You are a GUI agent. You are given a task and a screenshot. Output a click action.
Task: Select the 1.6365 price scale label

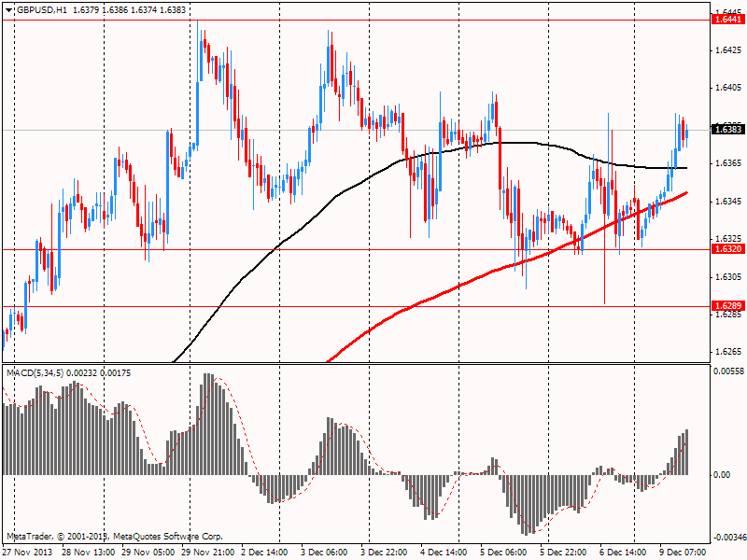(728, 163)
